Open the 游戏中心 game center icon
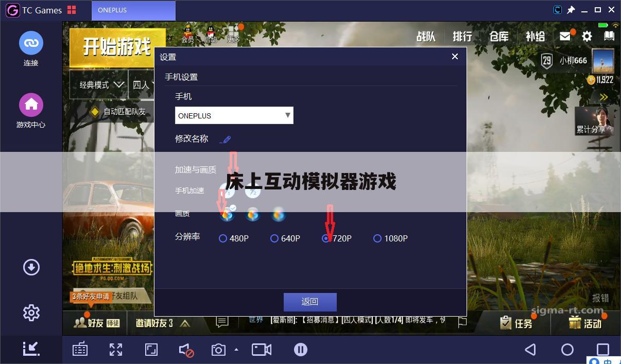Screen dimensions: 621x364 (x=31, y=105)
